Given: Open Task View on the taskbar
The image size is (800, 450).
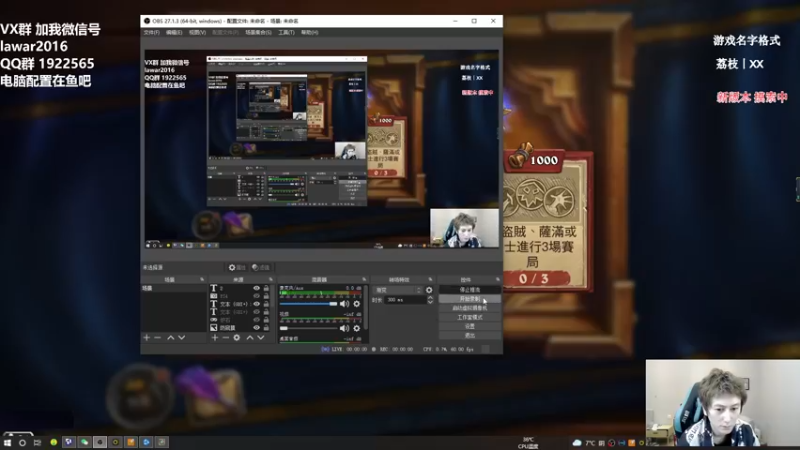Looking at the screenshot, I should coord(37,442).
